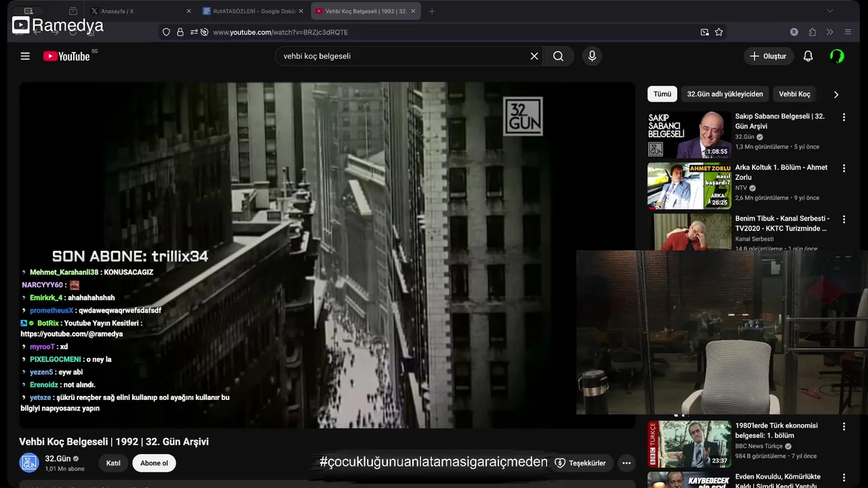
Task: Open 'Arka Koltuk 1. Bölüm - Ahmet Zorlu' title
Action: tap(781, 172)
